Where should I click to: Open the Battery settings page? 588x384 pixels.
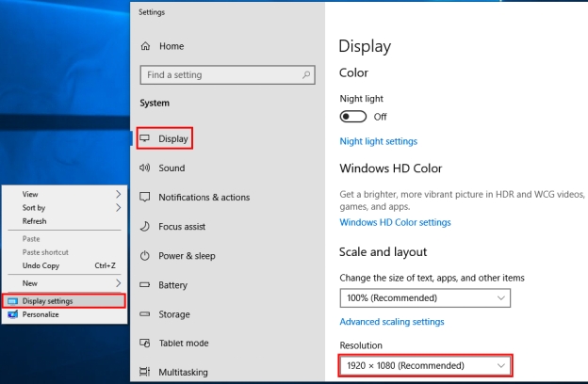pos(172,285)
